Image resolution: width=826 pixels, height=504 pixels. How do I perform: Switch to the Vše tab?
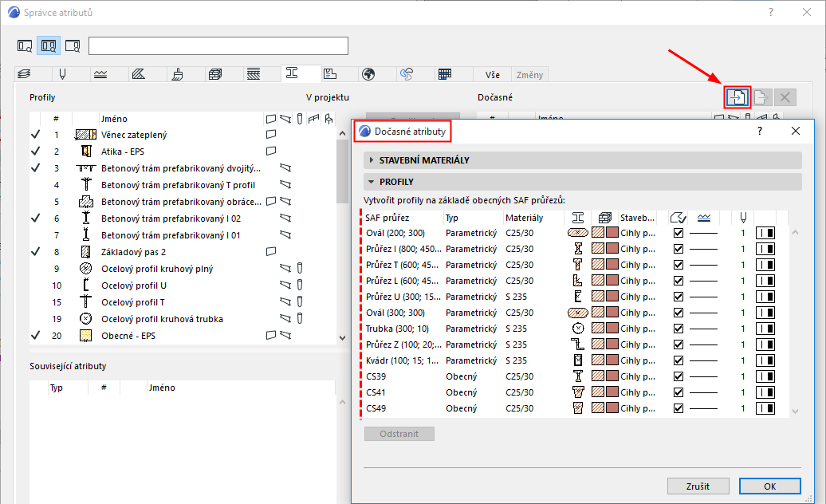[x=493, y=75]
